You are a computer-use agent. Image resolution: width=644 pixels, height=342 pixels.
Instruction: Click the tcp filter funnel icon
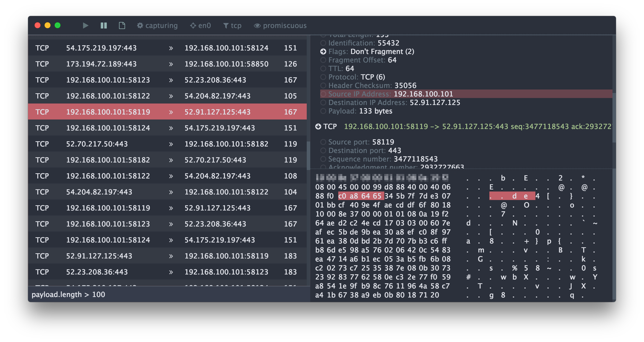(226, 25)
